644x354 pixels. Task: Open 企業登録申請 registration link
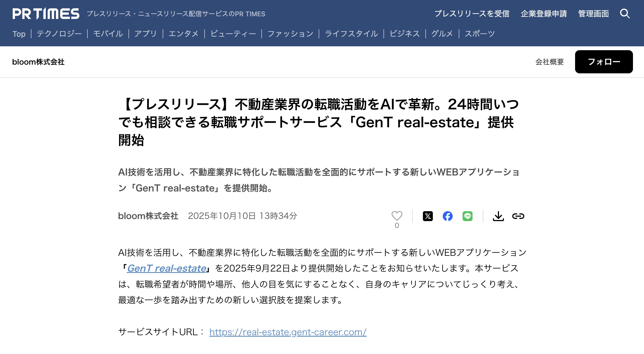[544, 14]
